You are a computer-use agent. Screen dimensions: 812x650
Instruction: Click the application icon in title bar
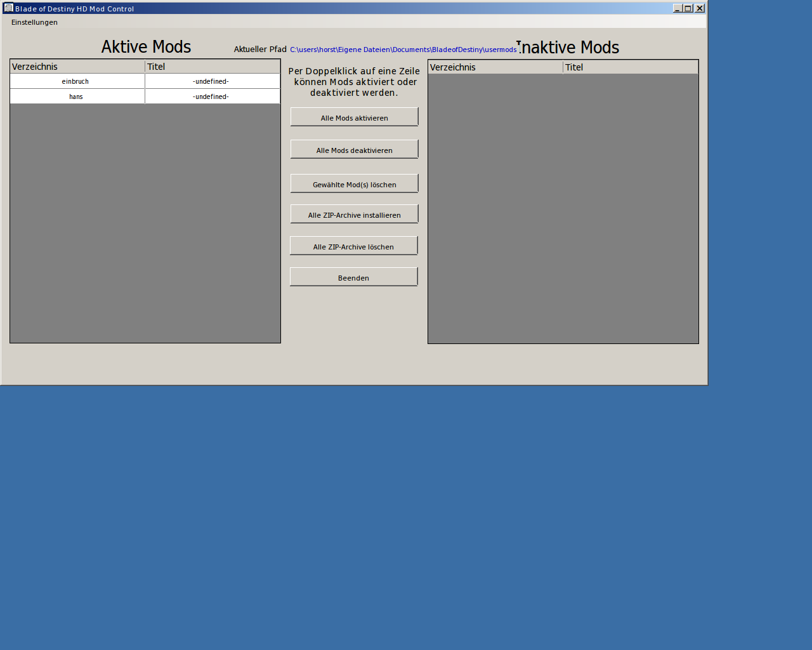tap(8, 8)
